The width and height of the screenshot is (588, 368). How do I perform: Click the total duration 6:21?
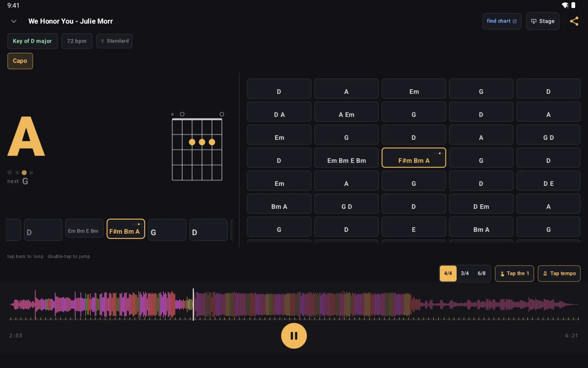click(x=572, y=336)
